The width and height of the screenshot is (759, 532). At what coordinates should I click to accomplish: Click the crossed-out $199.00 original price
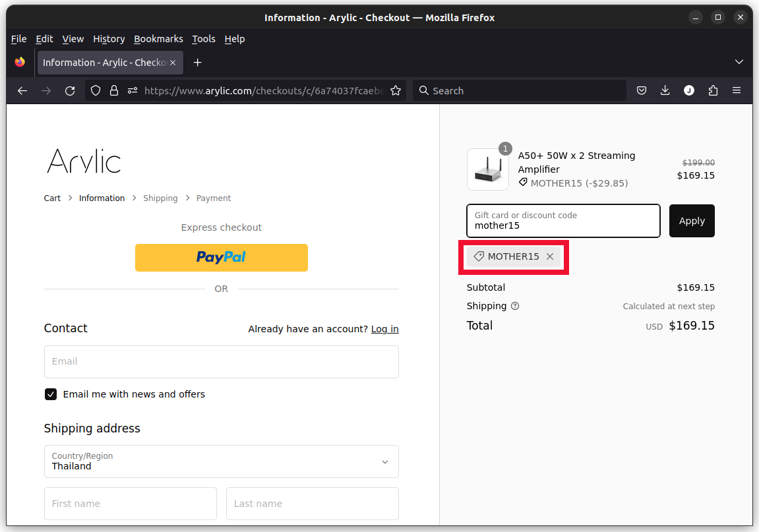pos(698,163)
